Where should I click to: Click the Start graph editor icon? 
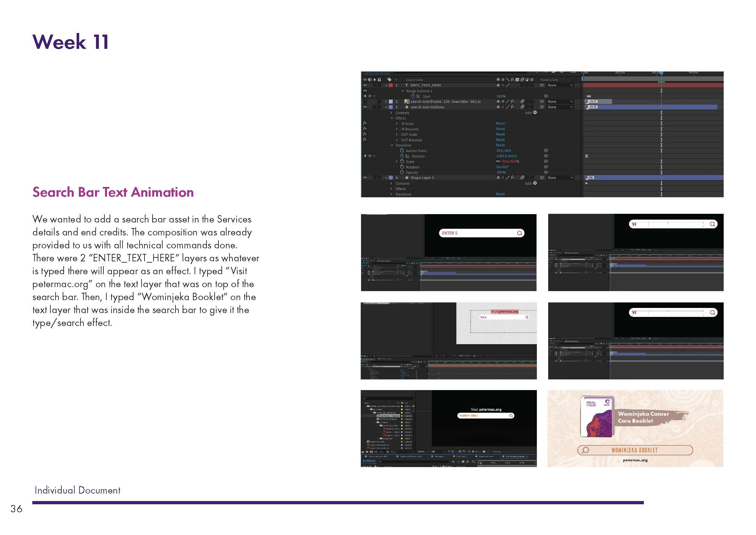tap(419, 96)
